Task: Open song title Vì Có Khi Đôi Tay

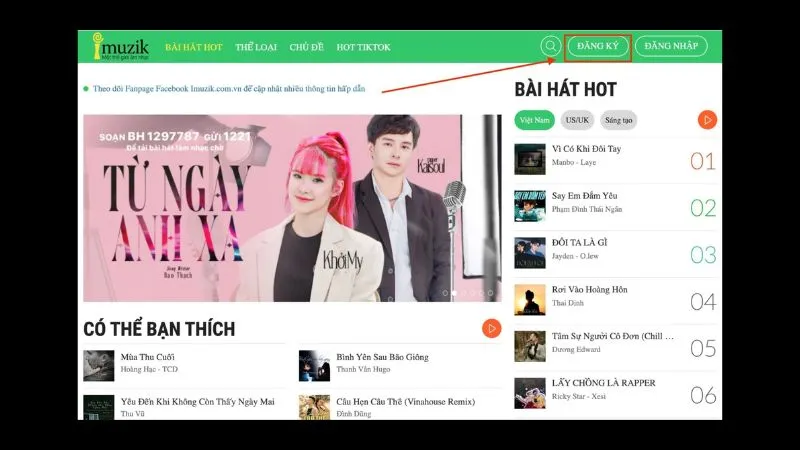Action: click(586, 149)
